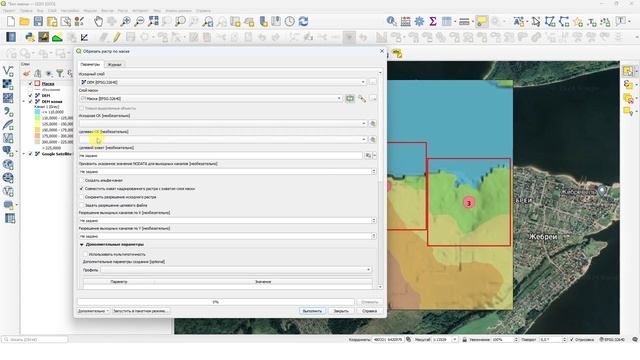The image size is (640, 360).
Task: Enable the create alpha channel checkbox
Action: coord(82,180)
